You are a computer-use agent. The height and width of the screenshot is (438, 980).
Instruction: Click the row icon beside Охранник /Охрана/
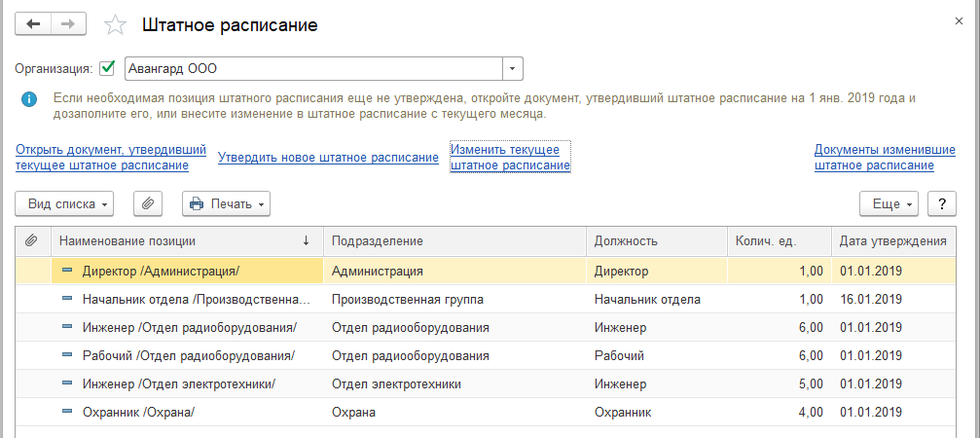[x=67, y=413]
